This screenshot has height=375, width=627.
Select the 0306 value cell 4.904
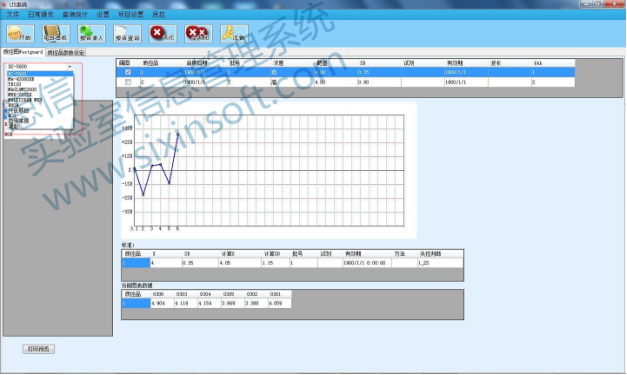(162, 303)
